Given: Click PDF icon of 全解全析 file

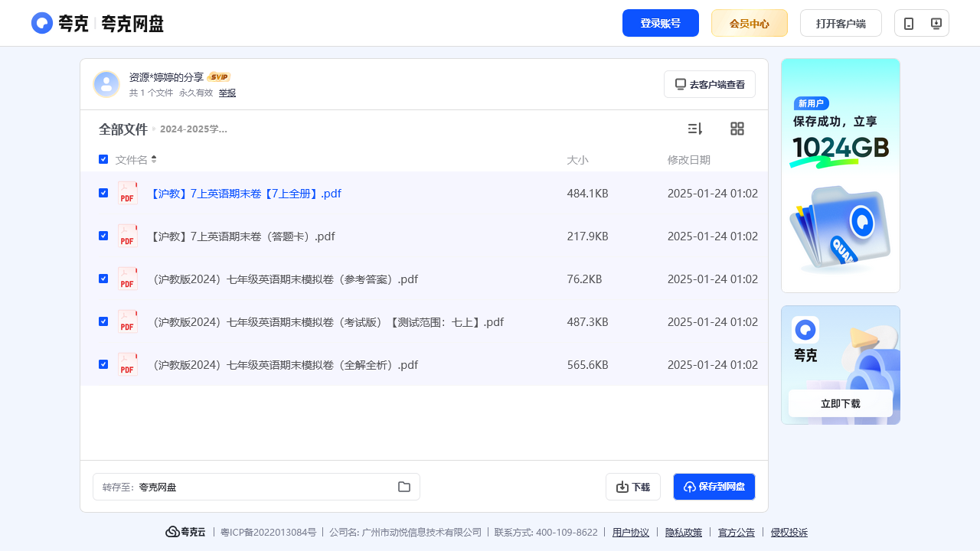Looking at the screenshot, I should 128,364.
